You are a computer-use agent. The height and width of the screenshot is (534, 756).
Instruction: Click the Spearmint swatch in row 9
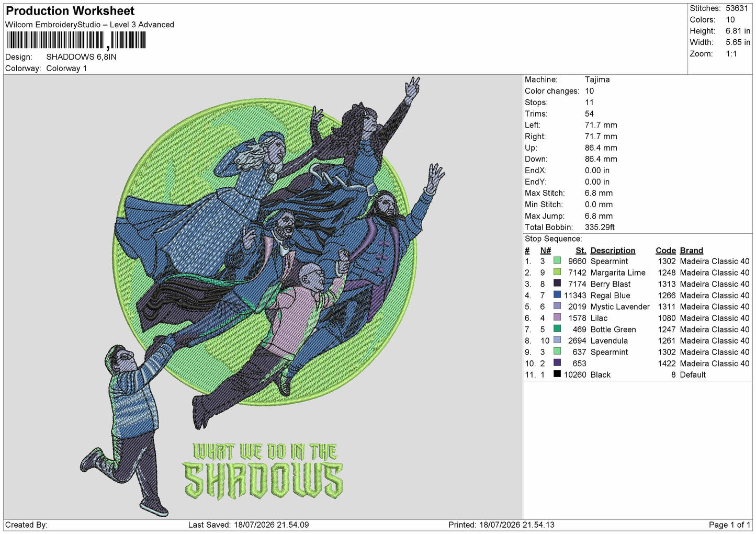pyautogui.click(x=557, y=351)
